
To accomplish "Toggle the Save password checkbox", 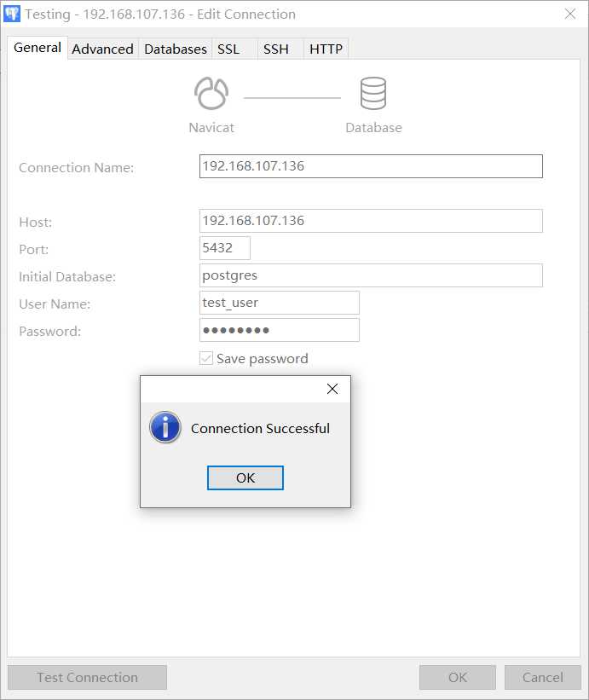I will (206, 359).
